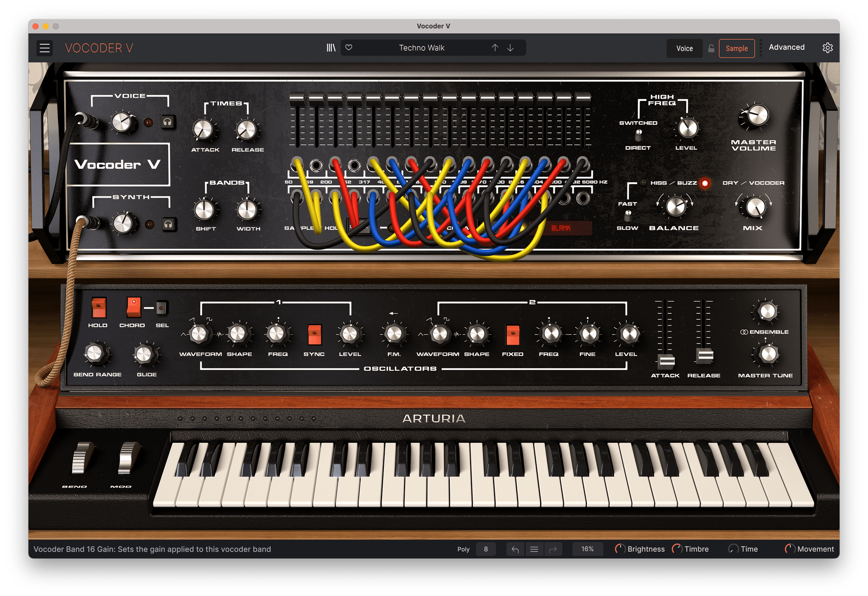Toggle Synth input headphone monitor button
This screenshot has width=868, height=596.
(x=169, y=224)
